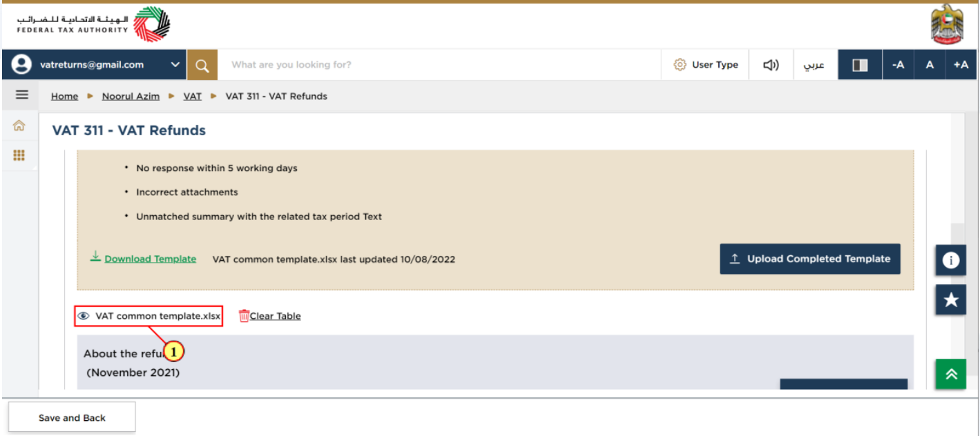Go to home icon in sidebar

pos(19,126)
